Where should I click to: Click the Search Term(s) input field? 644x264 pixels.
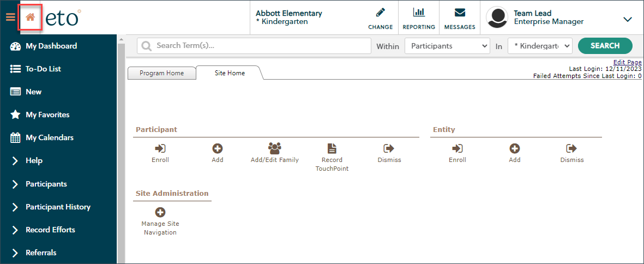coord(254,46)
